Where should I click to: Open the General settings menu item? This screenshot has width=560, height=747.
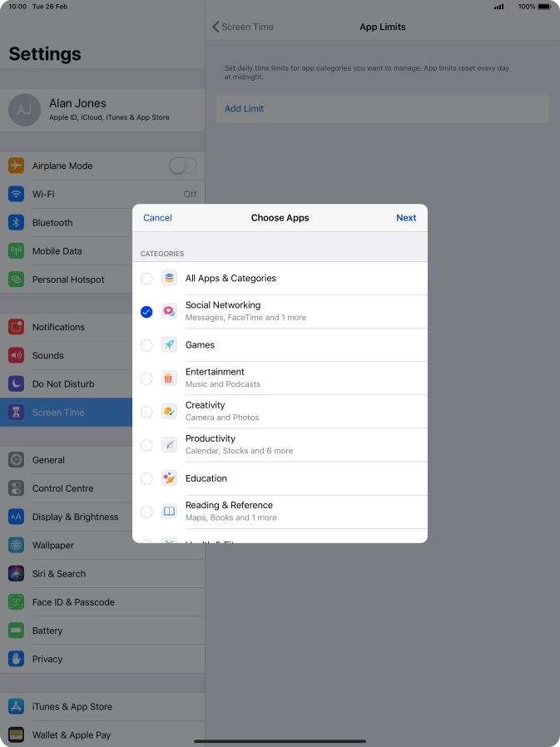tap(48, 460)
